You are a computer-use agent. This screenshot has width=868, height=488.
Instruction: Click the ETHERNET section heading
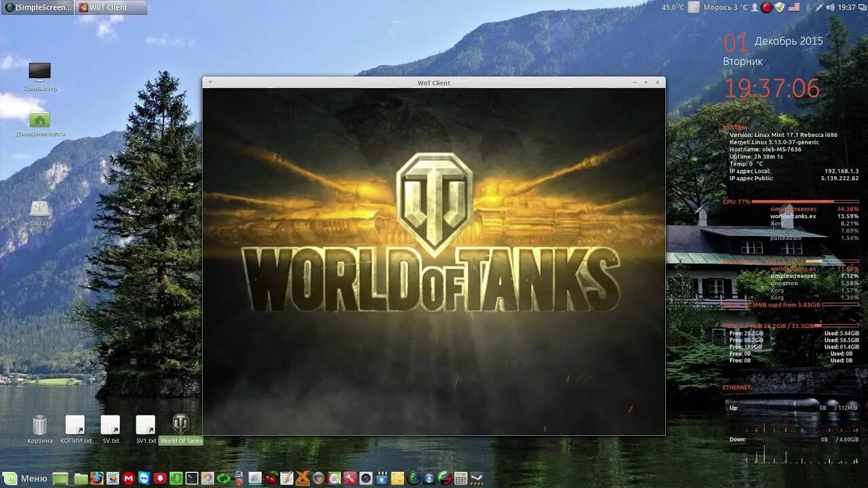pyautogui.click(x=737, y=388)
